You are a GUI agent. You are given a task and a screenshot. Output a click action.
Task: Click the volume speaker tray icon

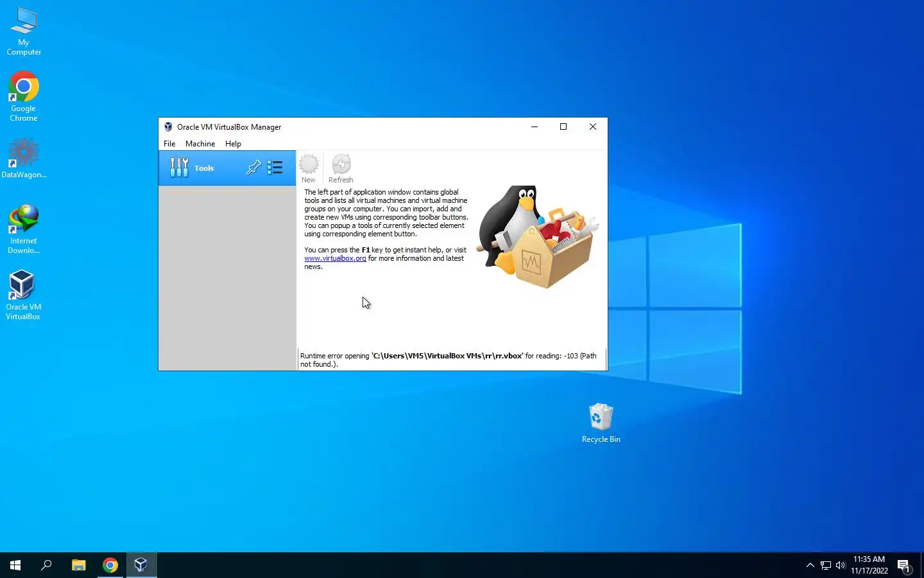(841, 565)
